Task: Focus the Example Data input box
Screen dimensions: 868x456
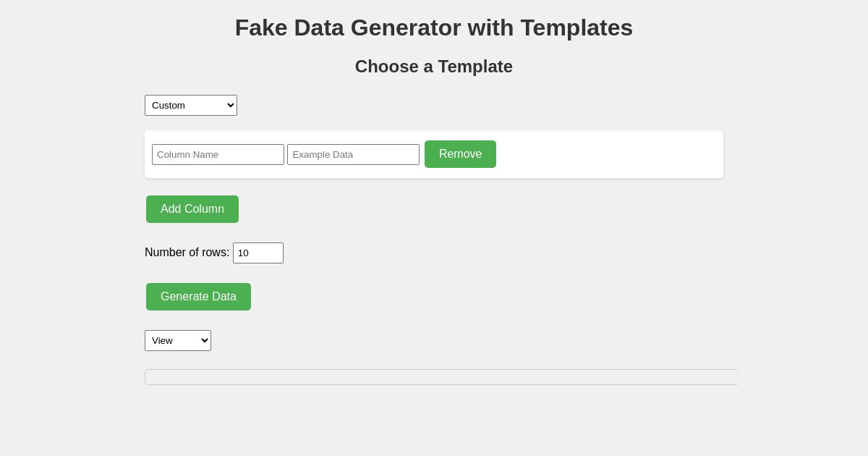Action: tap(353, 154)
